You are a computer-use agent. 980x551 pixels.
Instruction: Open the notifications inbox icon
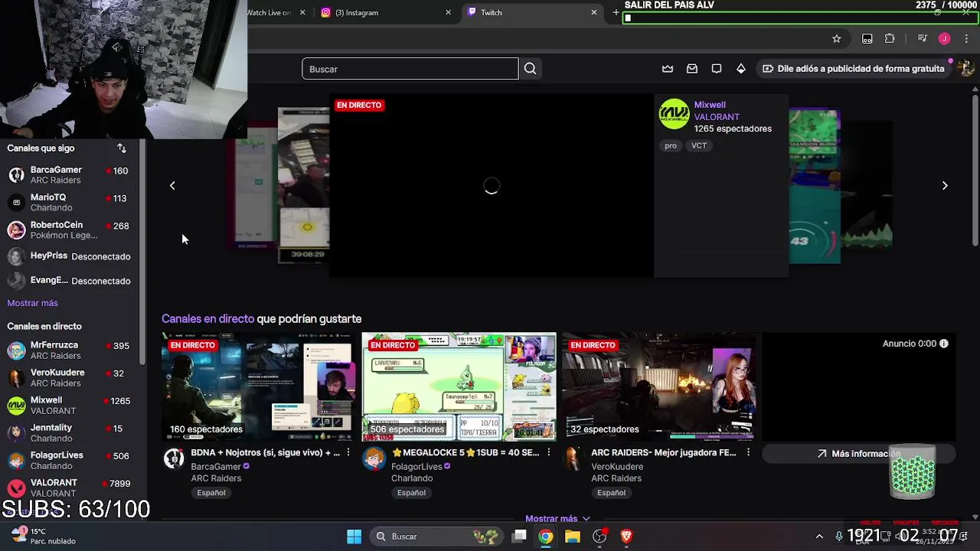(x=692, y=69)
